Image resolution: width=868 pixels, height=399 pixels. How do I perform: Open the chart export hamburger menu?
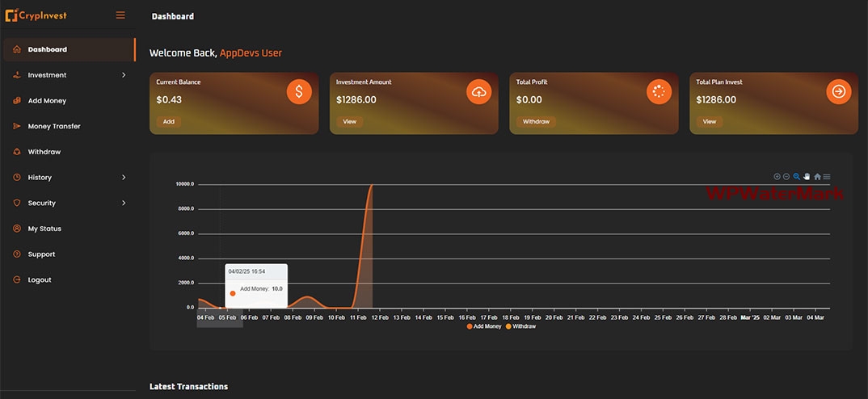click(x=827, y=176)
